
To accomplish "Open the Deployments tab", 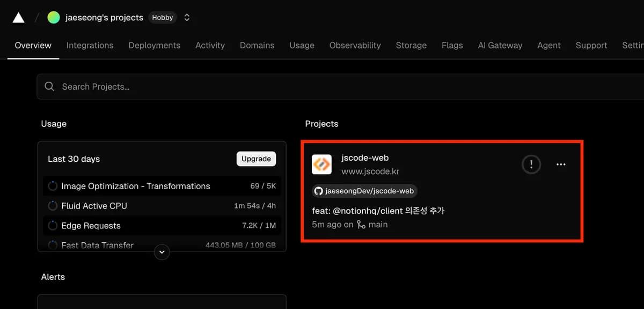I will [x=155, y=45].
